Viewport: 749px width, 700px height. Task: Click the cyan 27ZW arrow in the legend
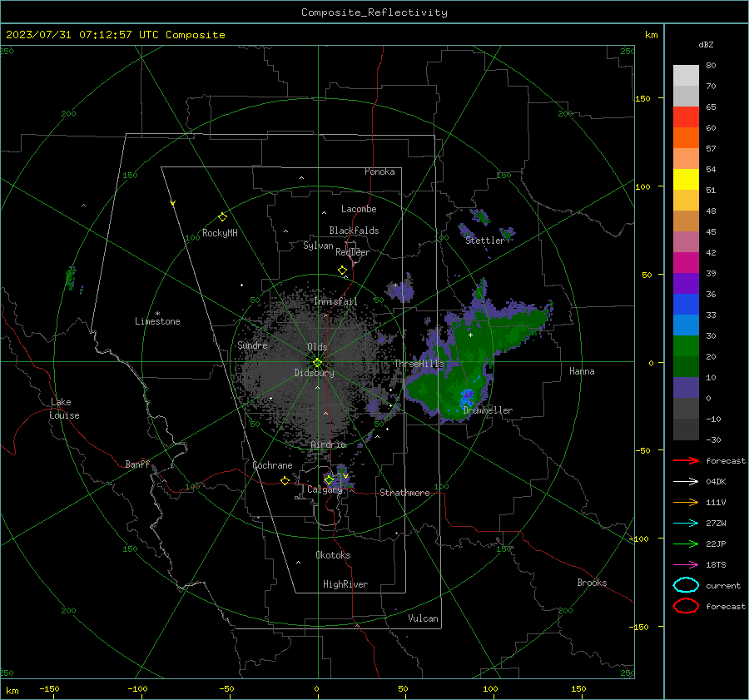pyautogui.click(x=686, y=524)
